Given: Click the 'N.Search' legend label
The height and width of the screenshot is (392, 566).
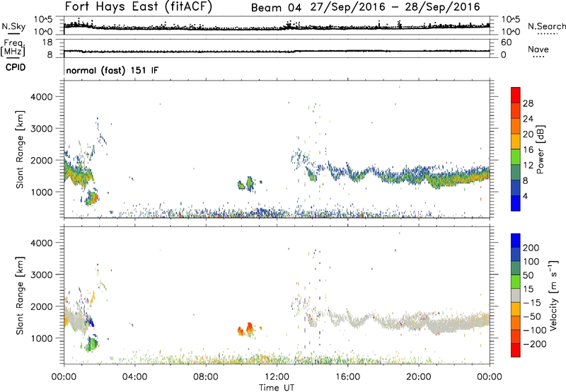Looking at the screenshot, I should (x=547, y=26).
